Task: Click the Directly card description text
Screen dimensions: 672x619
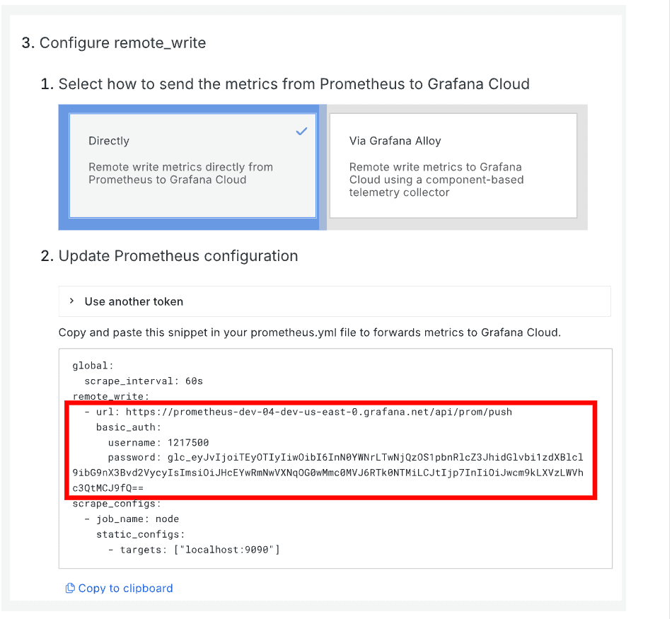Action: 180,173
